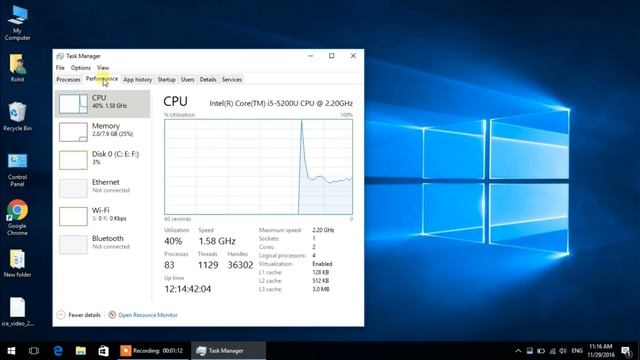Open the network icon in the tray
Screen dimensions: 640x360
tap(552, 351)
